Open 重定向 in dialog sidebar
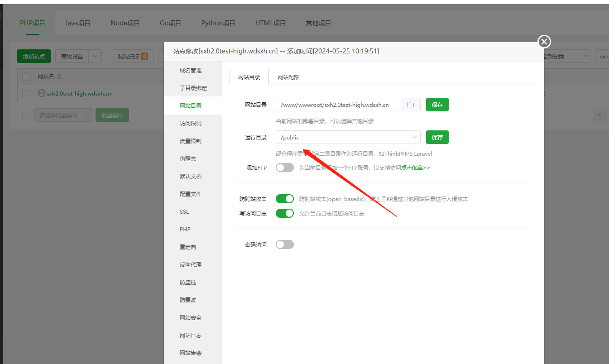The width and height of the screenshot is (609, 364). click(x=193, y=247)
